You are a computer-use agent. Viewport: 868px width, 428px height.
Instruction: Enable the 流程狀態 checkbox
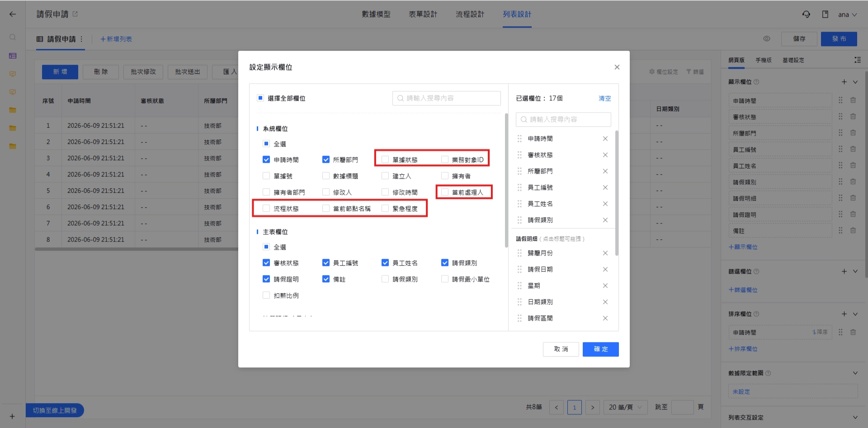pyautogui.click(x=266, y=209)
